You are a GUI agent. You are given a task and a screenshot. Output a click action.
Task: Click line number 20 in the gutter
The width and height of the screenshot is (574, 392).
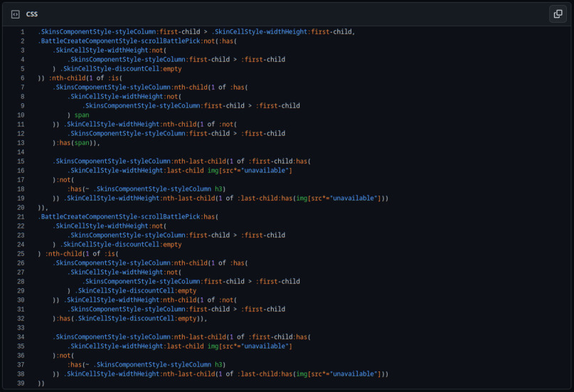pyautogui.click(x=21, y=208)
